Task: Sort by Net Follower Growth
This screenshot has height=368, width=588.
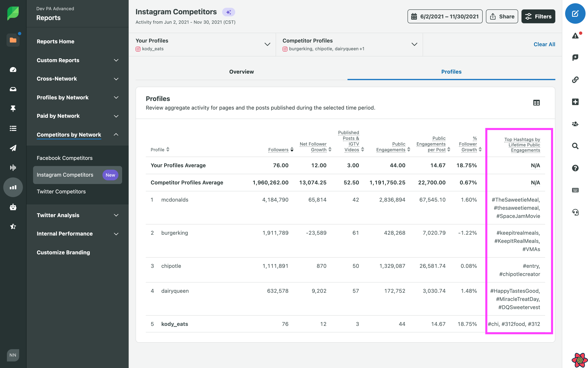Action: 315,147
